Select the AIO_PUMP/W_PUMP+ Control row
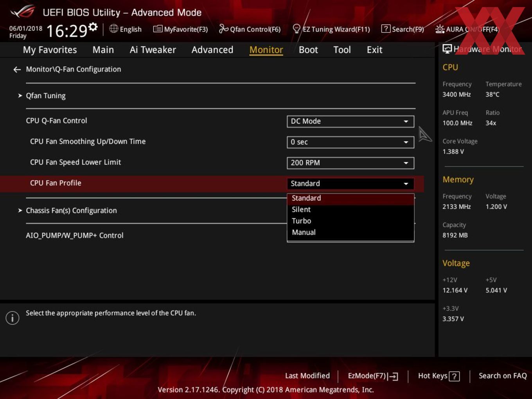 pos(75,235)
